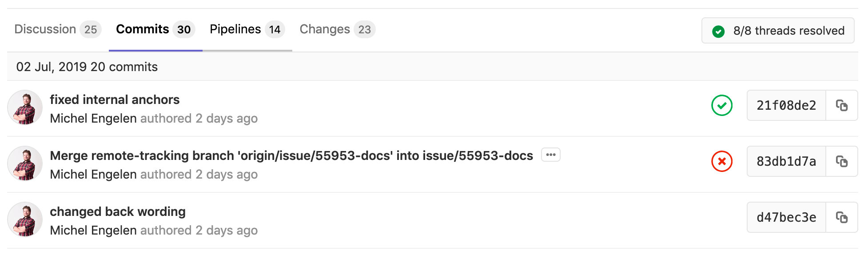The height and width of the screenshot is (255, 868).
Task: Open the 'fixed internal anchors' commit
Action: [115, 100]
